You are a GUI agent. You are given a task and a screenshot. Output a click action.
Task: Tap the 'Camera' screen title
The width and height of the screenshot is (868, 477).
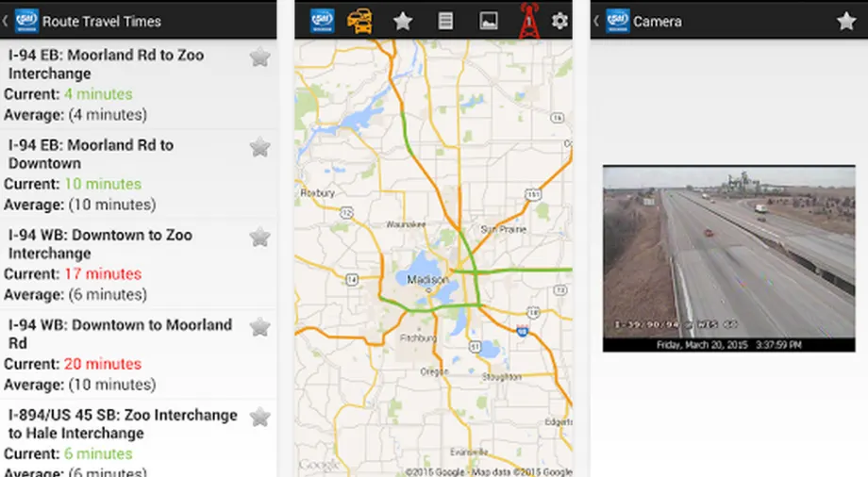click(658, 22)
